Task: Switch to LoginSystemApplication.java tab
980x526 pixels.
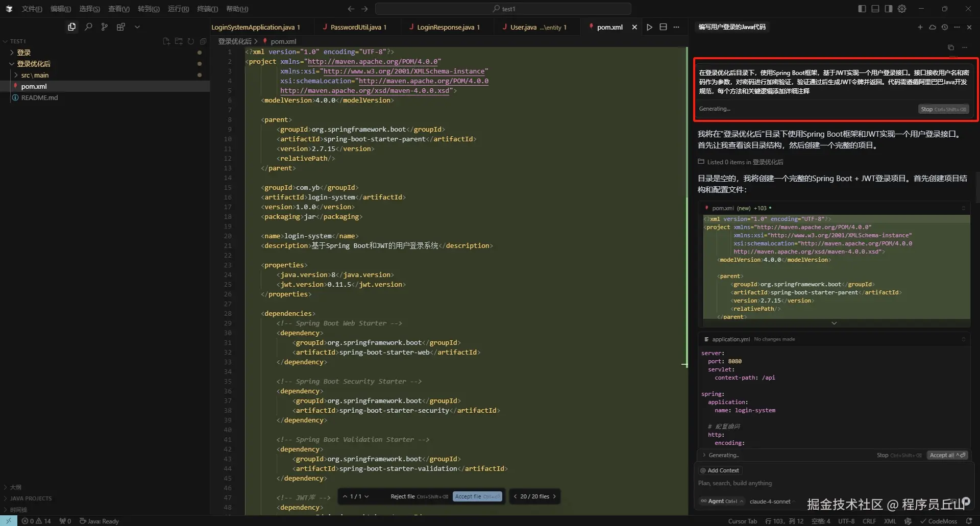Action: 255,27
